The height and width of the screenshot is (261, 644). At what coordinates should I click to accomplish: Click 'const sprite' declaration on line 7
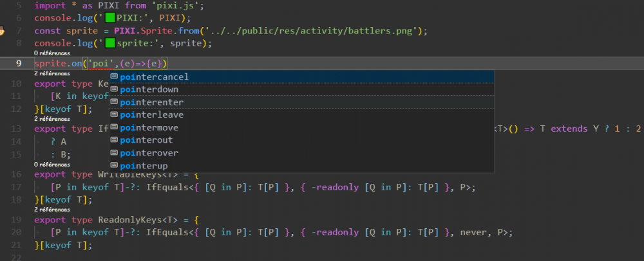66,31
